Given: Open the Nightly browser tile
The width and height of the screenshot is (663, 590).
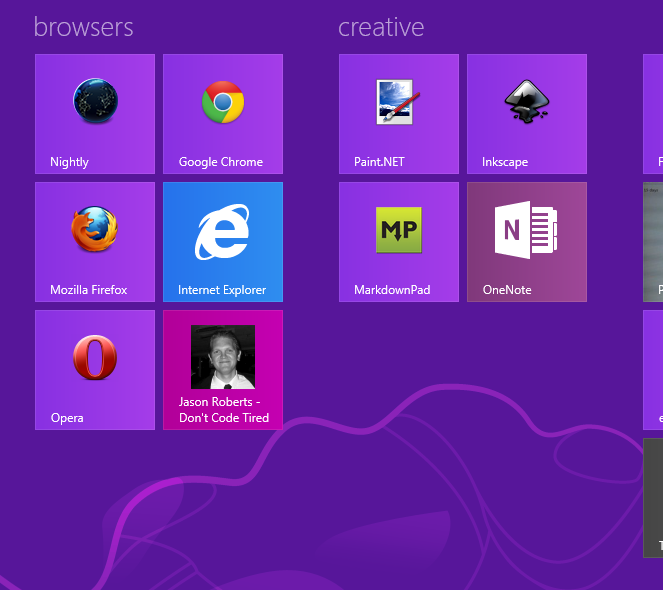Looking at the screenshot, I should [x=95, y=113].
